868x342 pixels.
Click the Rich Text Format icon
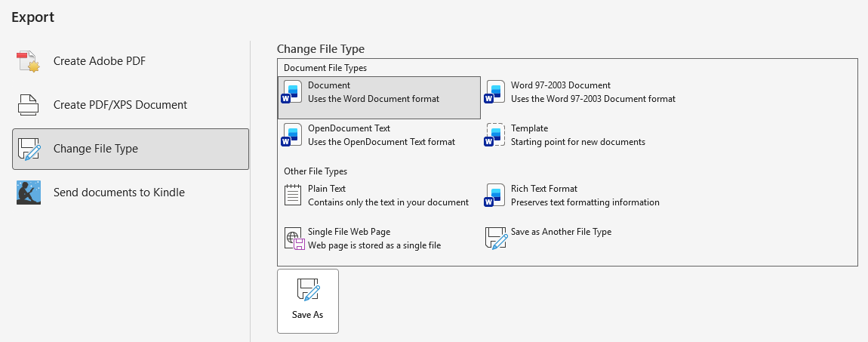[x=495, y=196]
